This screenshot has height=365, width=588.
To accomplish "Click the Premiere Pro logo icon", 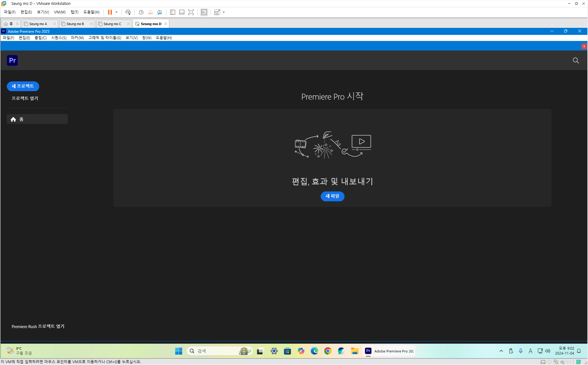I will (12, 60).
